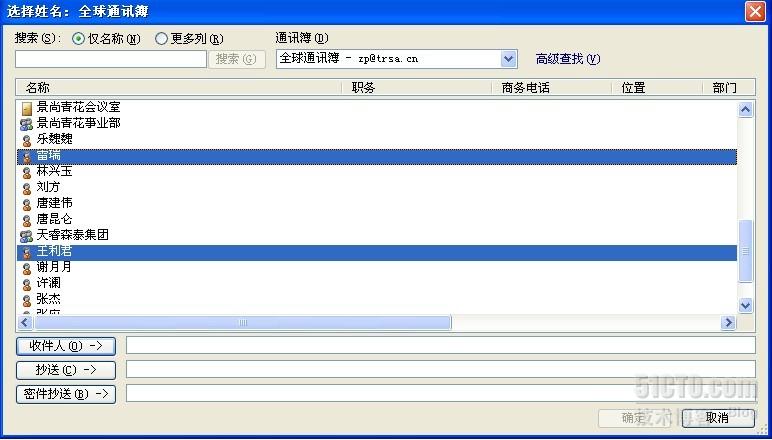This screenshot has width=772, height=440.
Task: Sort by the 职务 column header
Action: pyautogui.click(x=417, y=88)
